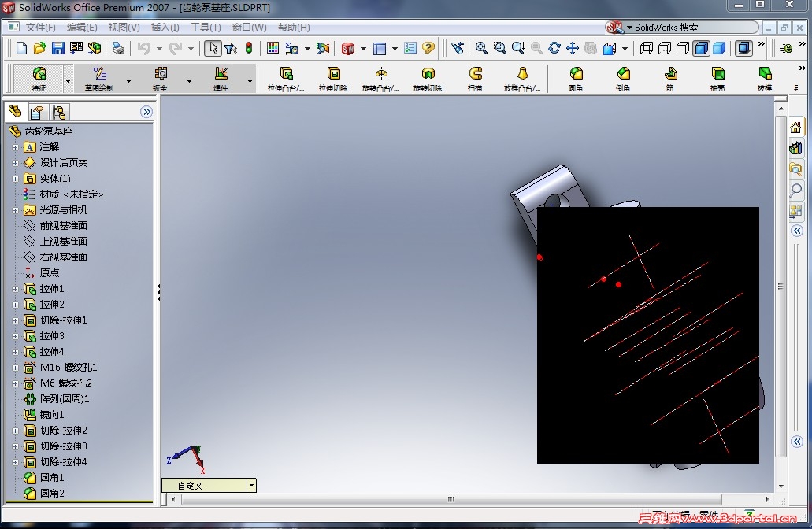Activate the Select arrow cursor tool

tap(212, 48)
